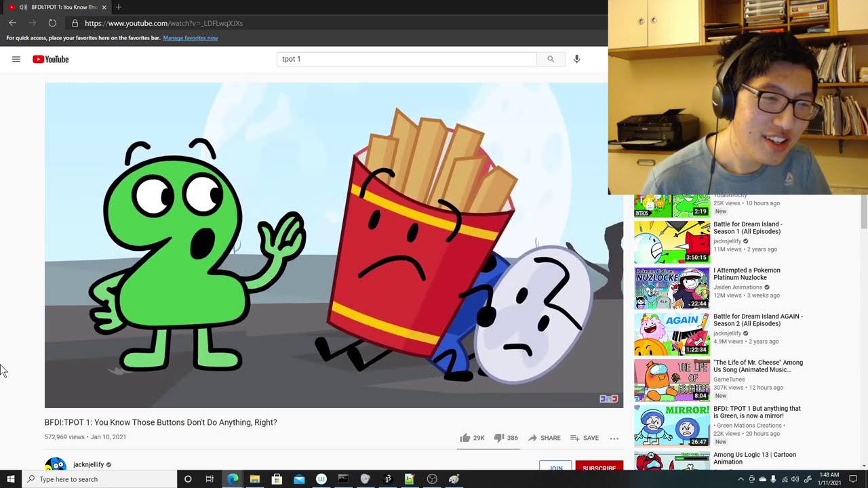Open Task View on taskbar
This screenshot has height=488, width=868.
pos(210,479)
